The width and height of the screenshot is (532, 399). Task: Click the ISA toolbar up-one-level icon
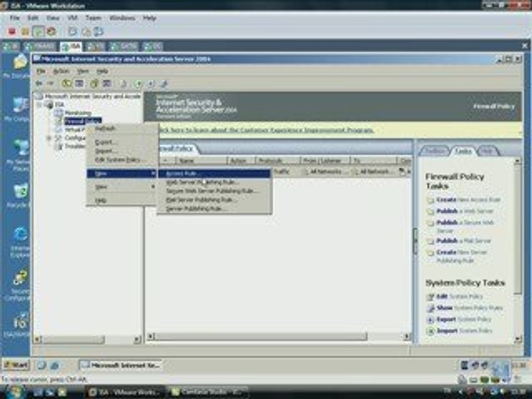pyautogui.click(x=66, y=83)
